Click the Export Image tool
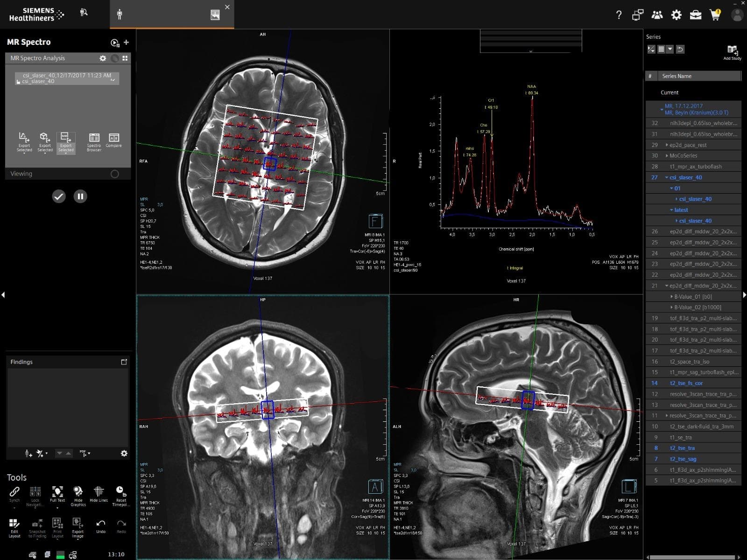This screenshot has width=747, height=560. [x=78, y=527]
